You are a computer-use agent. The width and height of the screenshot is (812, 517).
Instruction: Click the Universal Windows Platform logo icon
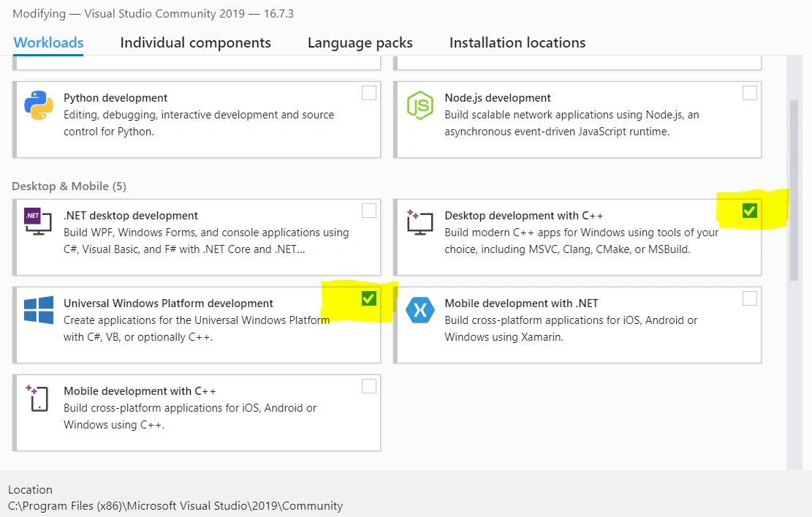pyautogui.click(x=38, y=310)
